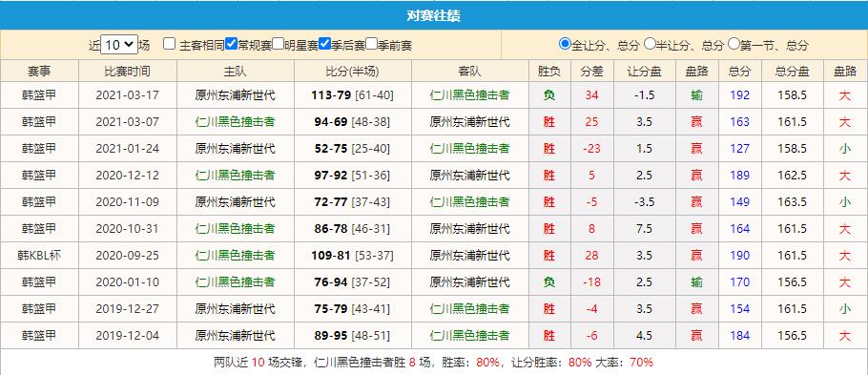Image resolution: width=868 pixels, height=375 pixels.
Task: Select the 半让分、总分 radio option
Action: click(x=650, y=43)
